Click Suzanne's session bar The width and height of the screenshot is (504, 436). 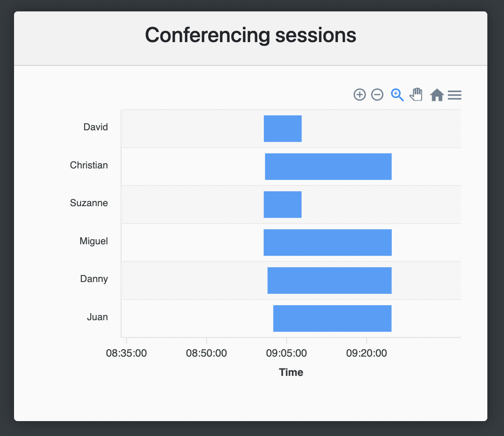[283, 204]
